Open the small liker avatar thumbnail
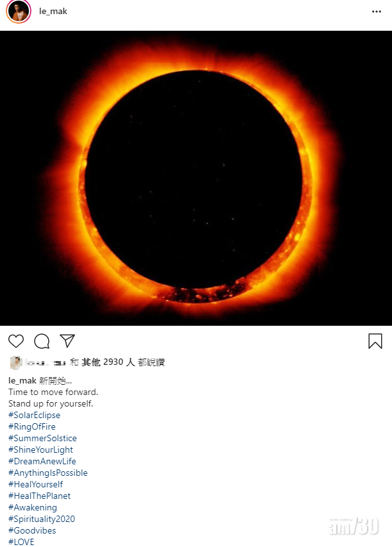The width and height of the screenshot is (392, 547). [16, 363]
